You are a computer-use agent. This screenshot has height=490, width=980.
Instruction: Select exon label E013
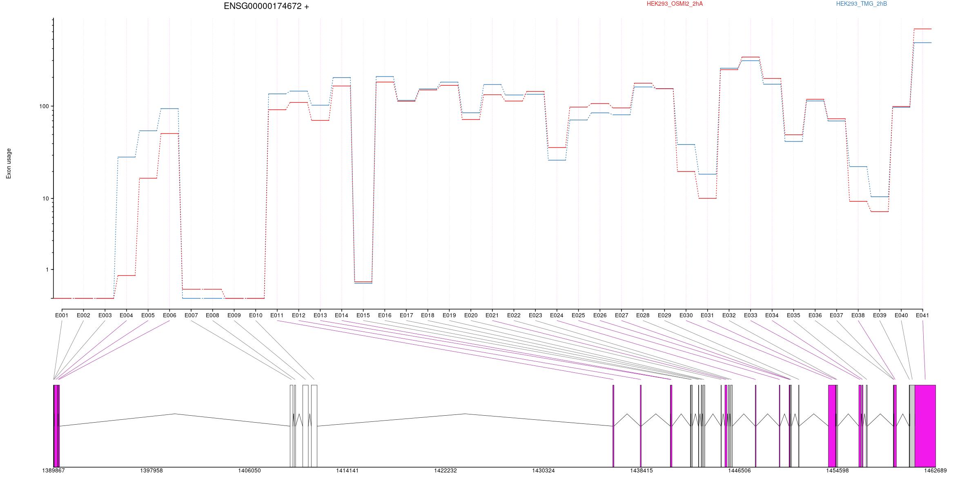coord(320,315)
